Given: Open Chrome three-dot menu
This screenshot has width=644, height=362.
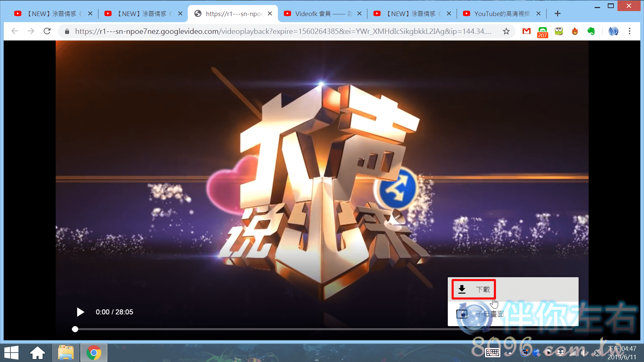Looking at the screenshot, I should click(x=630, y=31).
